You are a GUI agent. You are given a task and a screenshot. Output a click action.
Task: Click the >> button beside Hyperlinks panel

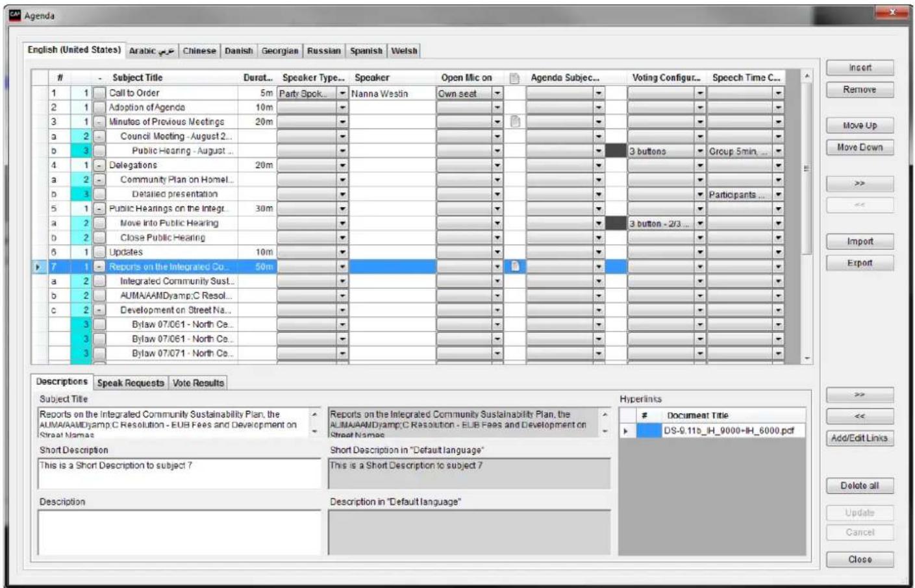(860, 395)
